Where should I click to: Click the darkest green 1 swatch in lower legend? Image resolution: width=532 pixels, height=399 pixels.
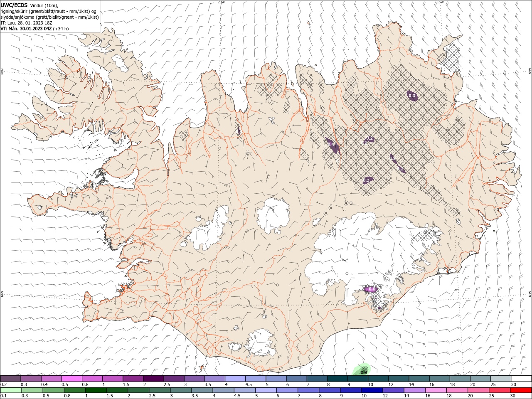(96, 390)
